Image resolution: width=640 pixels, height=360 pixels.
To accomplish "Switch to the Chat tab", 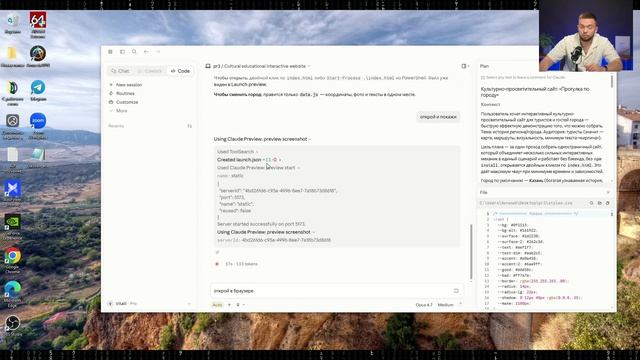I will point(120,71).
